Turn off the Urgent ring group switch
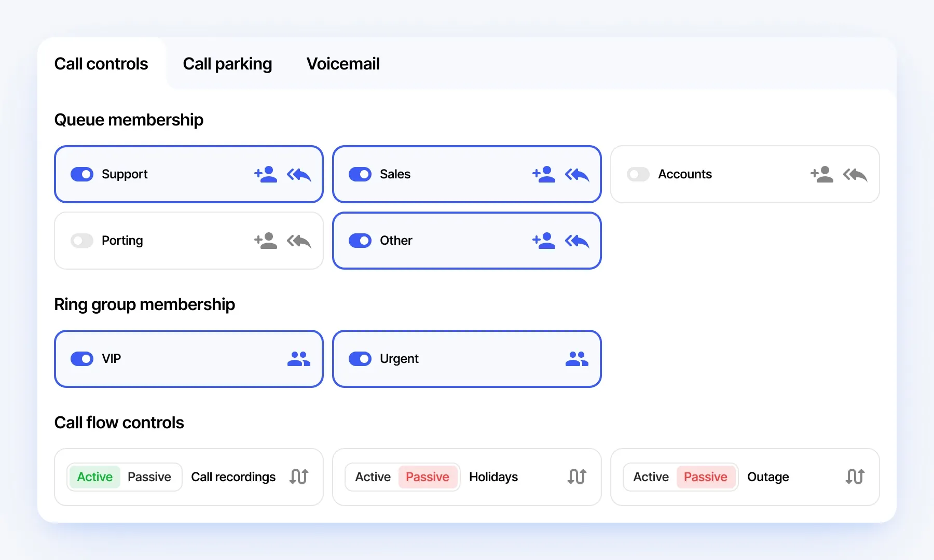This screenshot has height=560, width=934. pyautogui.click(x=360, y=359)
